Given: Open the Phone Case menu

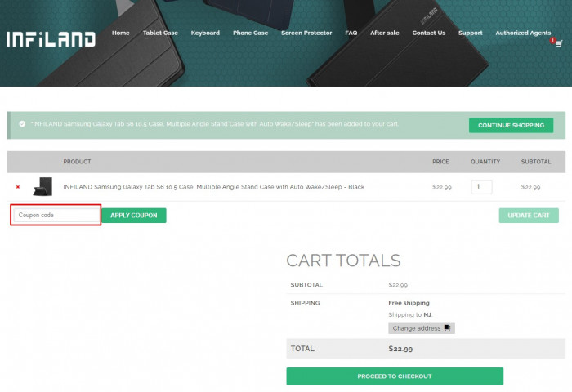Looking at the screenshot, I should pos(251,33).
